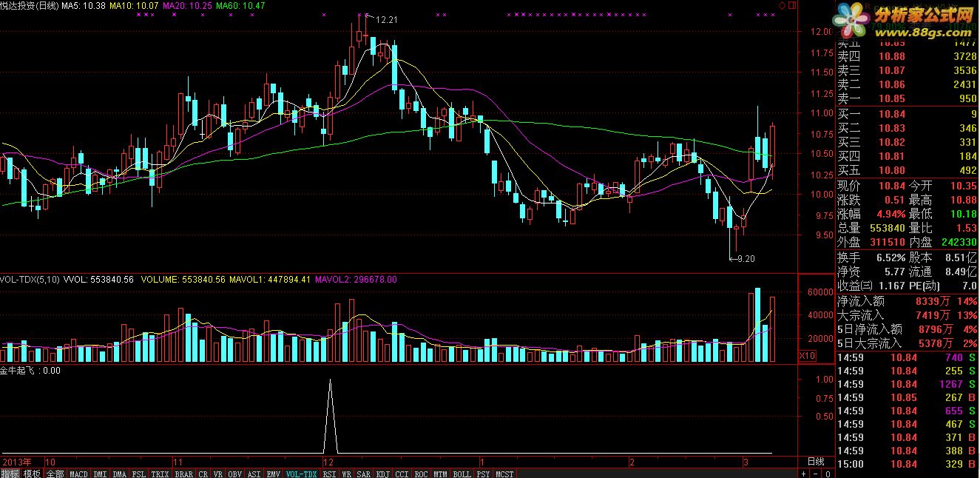Click the MA10: 10.07 label
The width and height of the screenshot is (980, 478).
134,5
